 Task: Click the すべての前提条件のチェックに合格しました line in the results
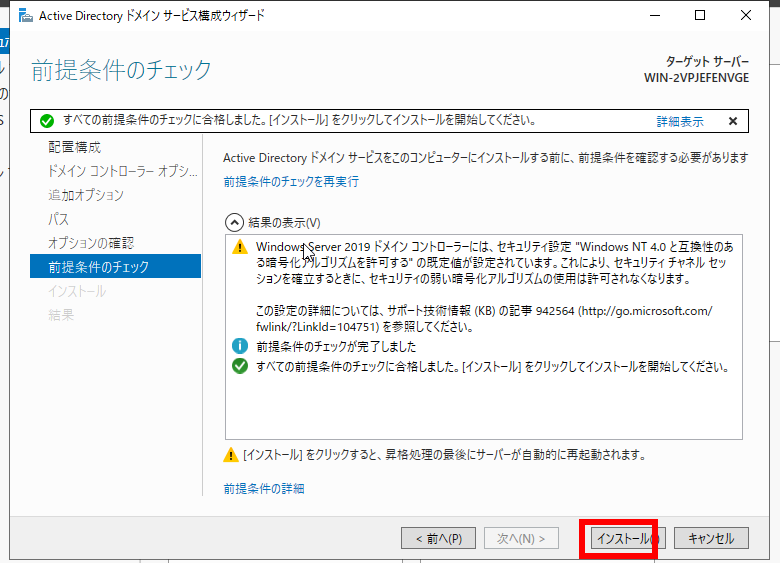(492, 367)
